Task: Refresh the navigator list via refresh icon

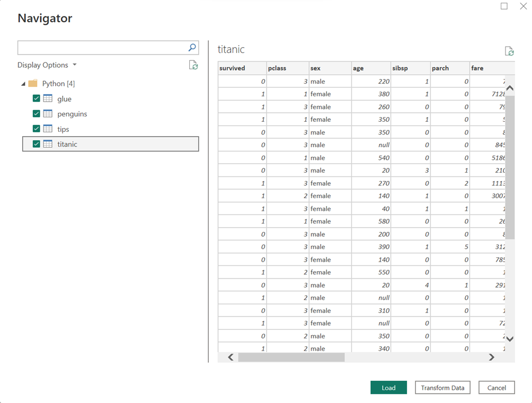Action: (x=193, y=65)
